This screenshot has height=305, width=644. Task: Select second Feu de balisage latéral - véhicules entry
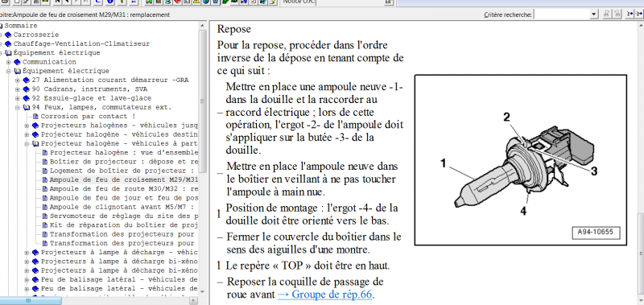point(119,289)
